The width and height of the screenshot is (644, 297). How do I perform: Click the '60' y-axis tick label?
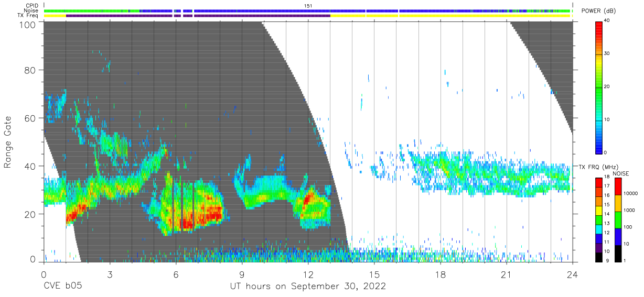30,118
